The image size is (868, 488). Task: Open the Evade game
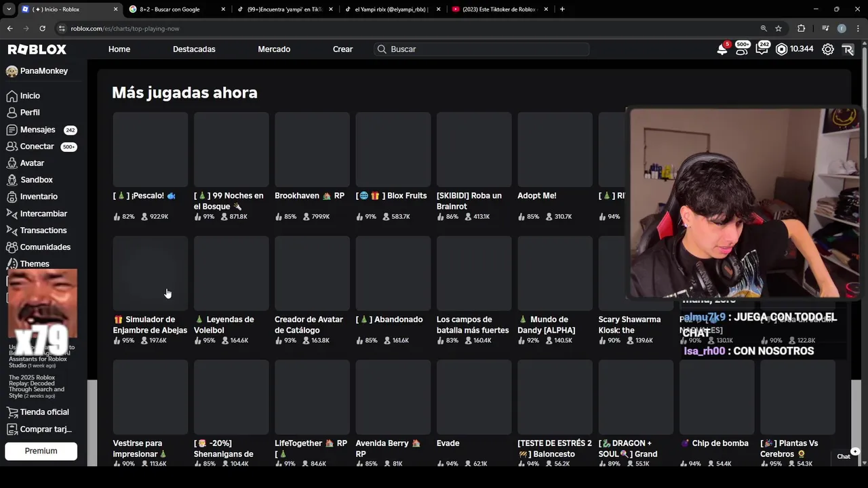coord(474,398)
